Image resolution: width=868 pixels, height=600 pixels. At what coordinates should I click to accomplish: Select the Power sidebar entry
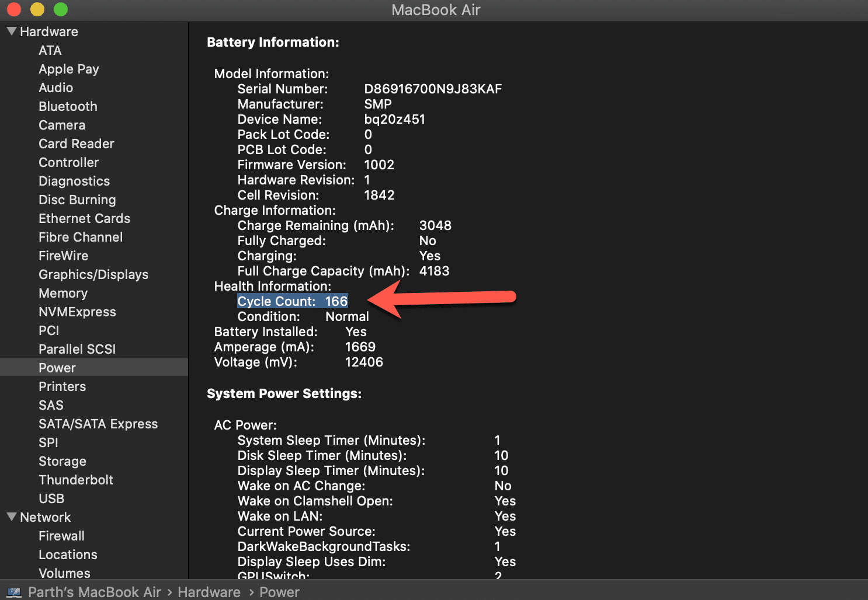[x=57, y=368]
